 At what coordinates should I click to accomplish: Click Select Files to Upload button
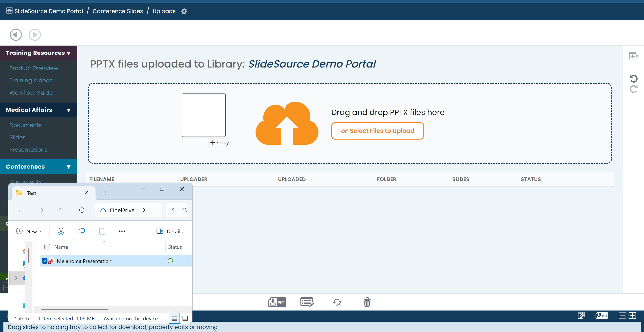(x=377, y=131)
